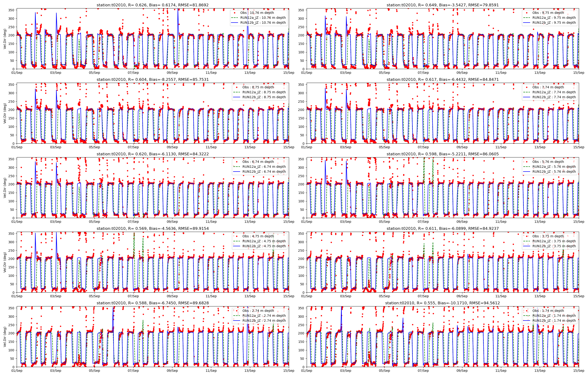588x376 pixels.
Task: Click legend entry RUN12a_JZ : 6.74 m depth
Action: click(x=264, y=167)
